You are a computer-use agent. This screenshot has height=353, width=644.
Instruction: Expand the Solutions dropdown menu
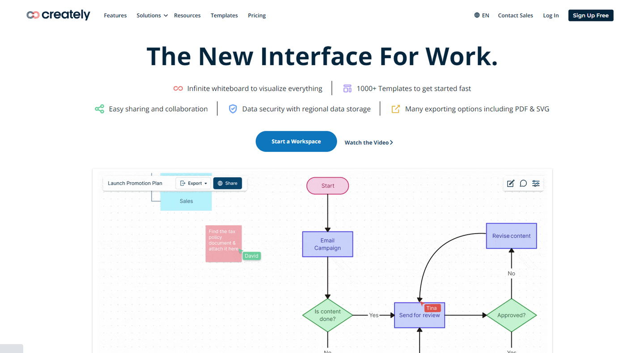point(152,15)
